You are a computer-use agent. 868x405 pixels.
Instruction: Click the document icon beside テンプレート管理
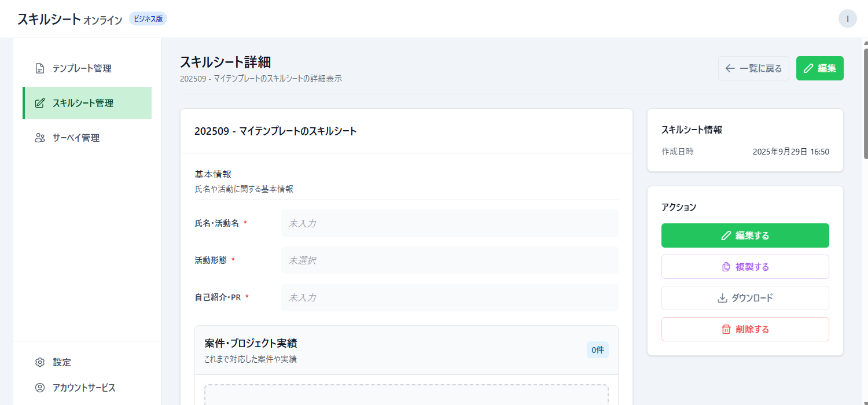coord(40,68)
